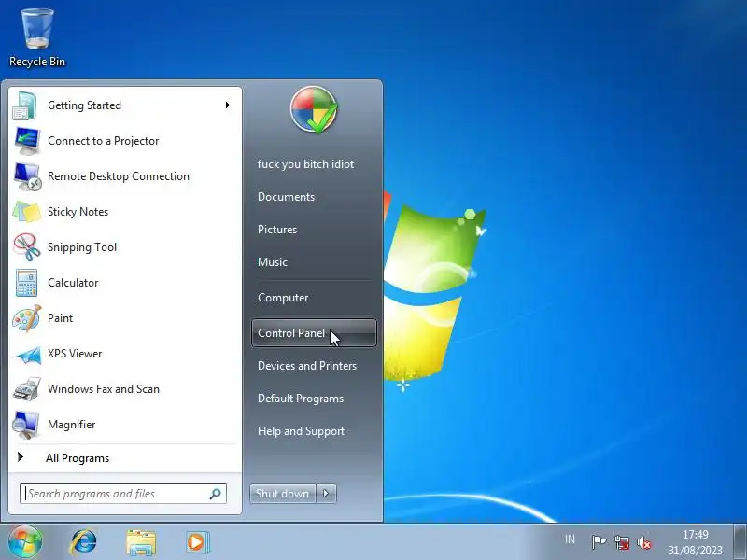Open Windows Explorer from the taskbar
The height and width of the screenshot is (560, 747).
(x=141, y=543)
